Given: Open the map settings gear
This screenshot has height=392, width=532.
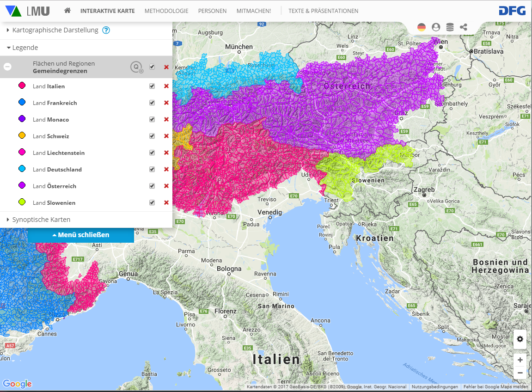Looking at the screenshot, I should [520, 339].
